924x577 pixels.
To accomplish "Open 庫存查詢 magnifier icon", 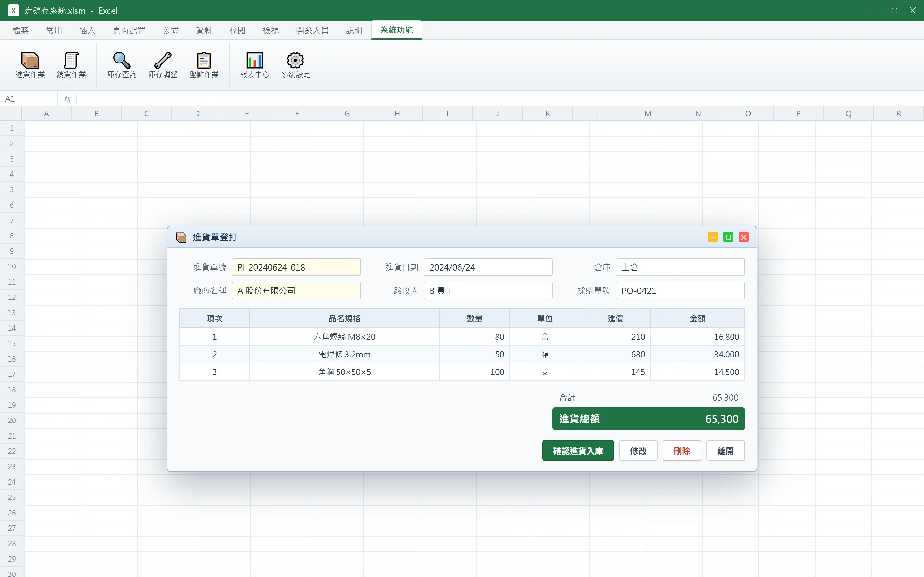I will click(x=122, y=64).
